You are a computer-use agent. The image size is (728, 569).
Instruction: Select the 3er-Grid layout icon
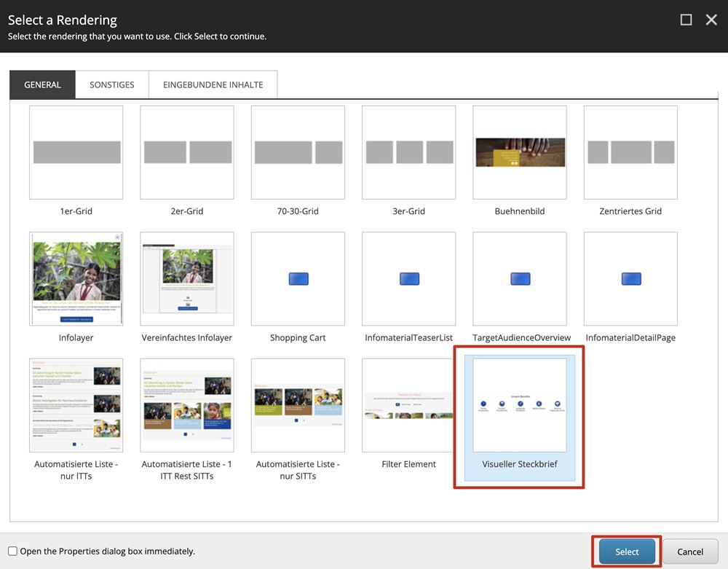click(409, 152)
